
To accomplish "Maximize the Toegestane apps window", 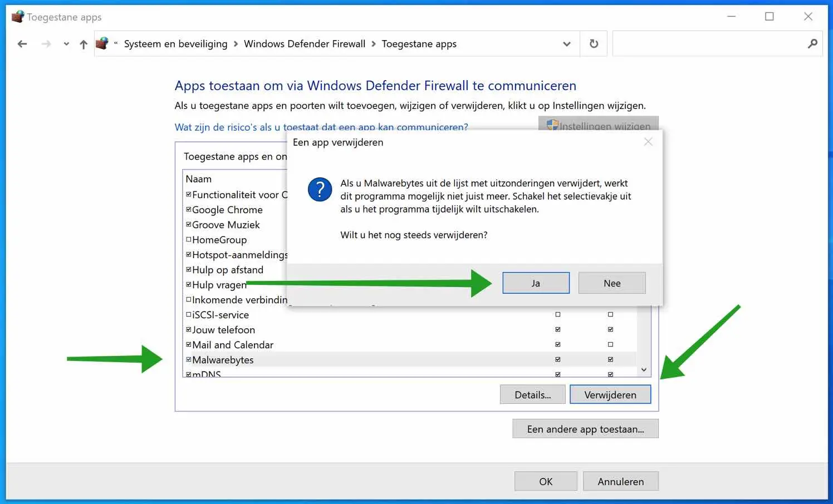I will click(x=770, y=17).
